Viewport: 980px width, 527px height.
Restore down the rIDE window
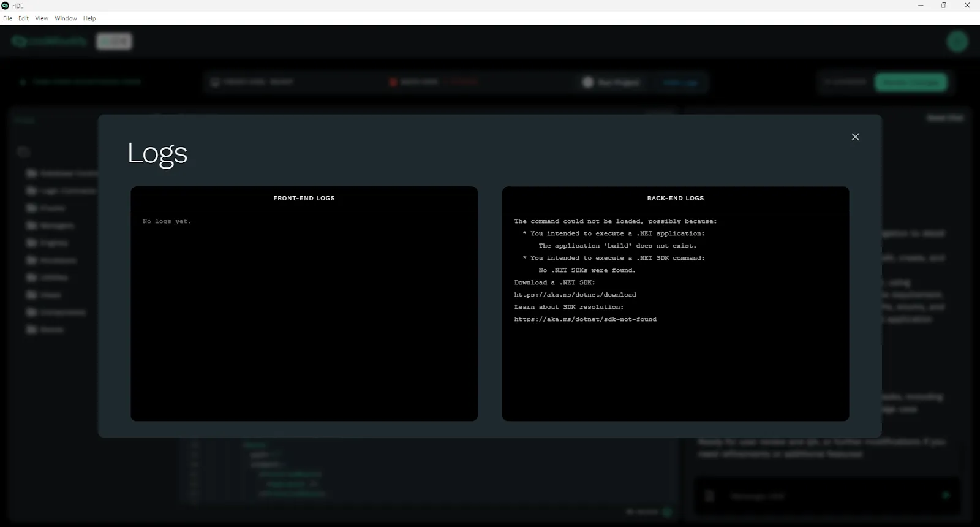[943, 6]
